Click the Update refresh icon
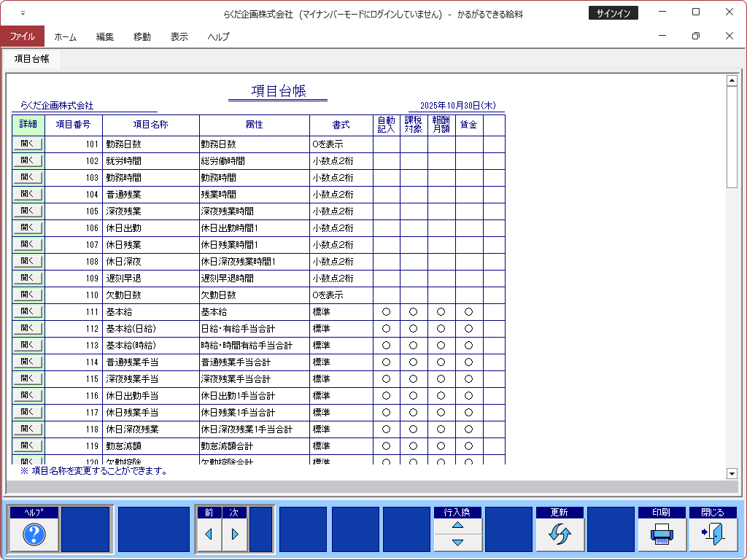This screenshot has width=747, height=560. 560,534
